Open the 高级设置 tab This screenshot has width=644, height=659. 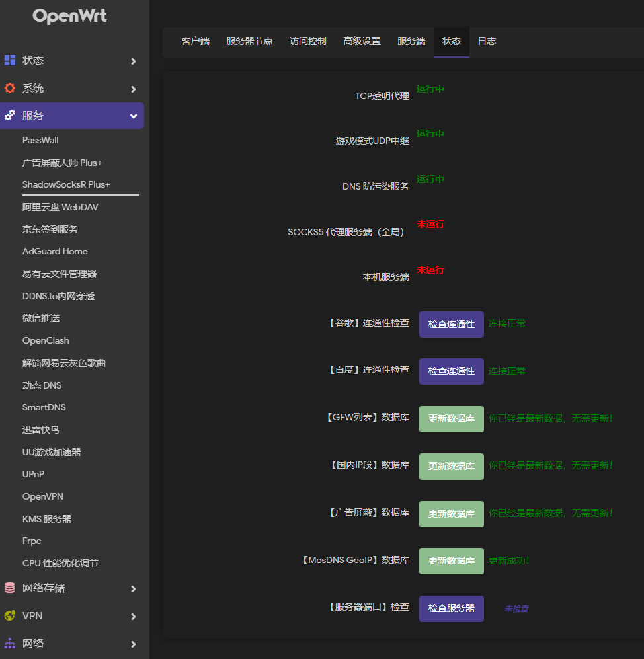[x=362, y=41]
